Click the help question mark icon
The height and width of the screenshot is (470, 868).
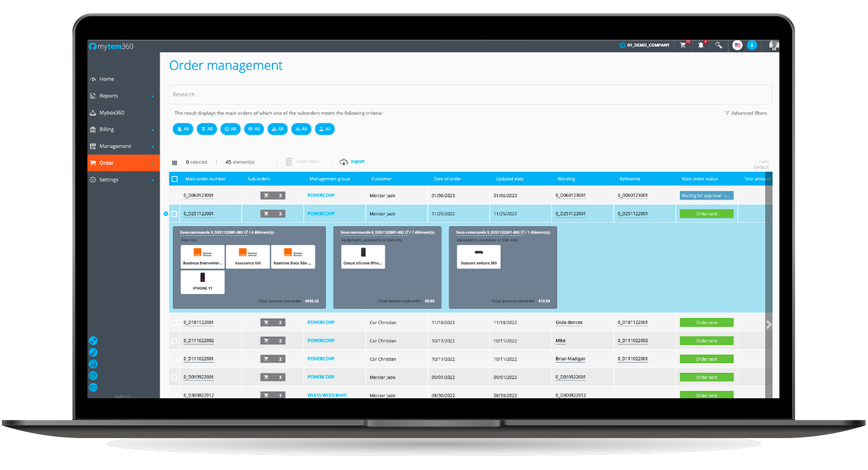coord(93,376)
